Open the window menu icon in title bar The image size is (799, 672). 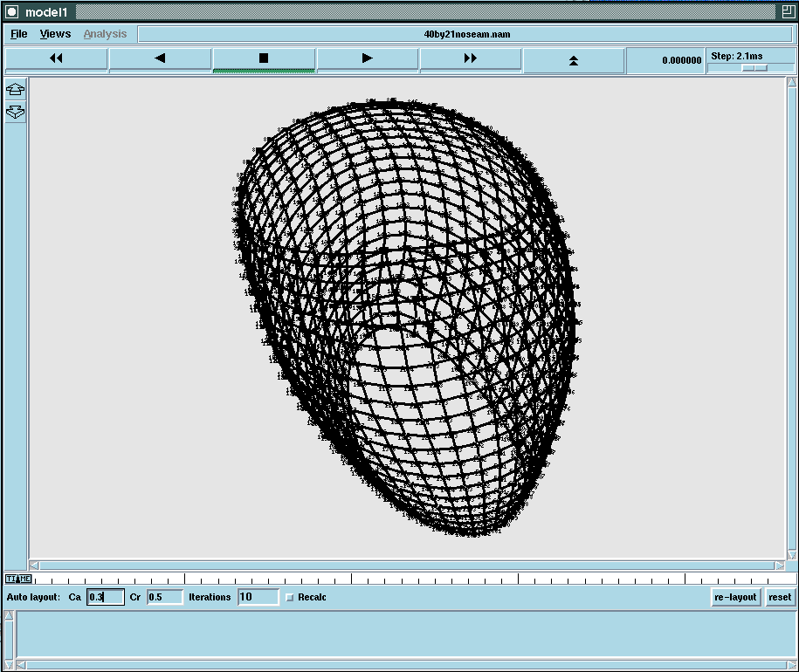(x=12, y=11)
